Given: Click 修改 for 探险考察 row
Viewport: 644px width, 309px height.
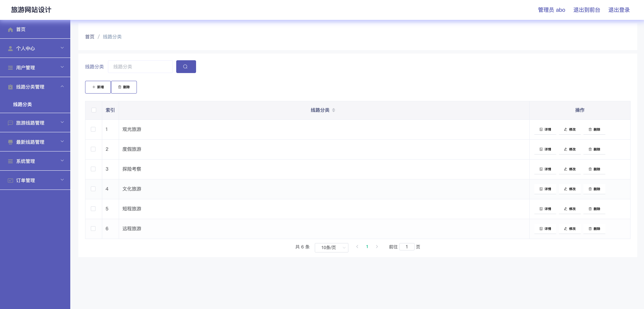Looking at the screenshot, I should click(570, 169).
